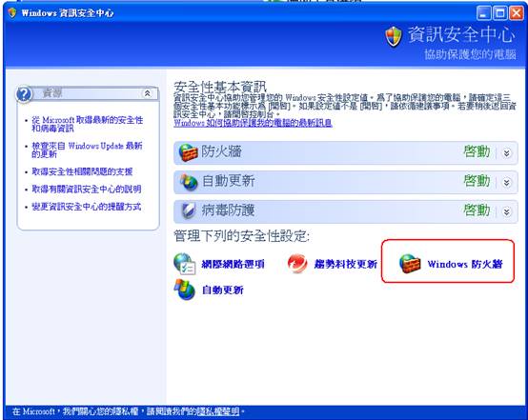Open link 檢查來自 Windows Update 最新的更新
The image size is (528, 420).
point(87,150)
